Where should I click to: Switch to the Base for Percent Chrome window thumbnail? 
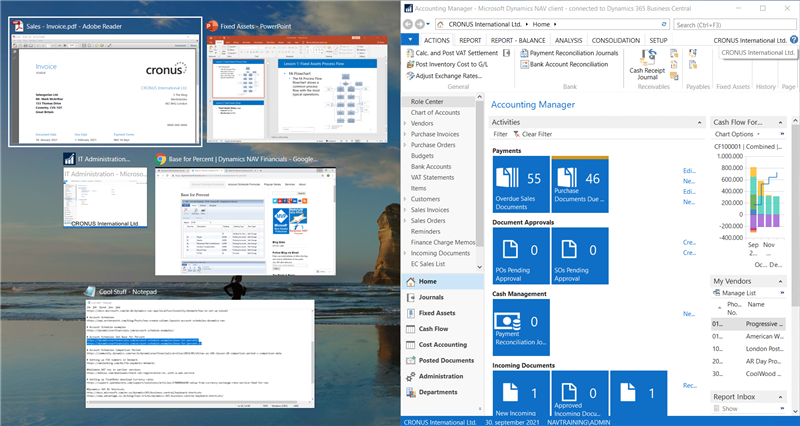click(x=245, y=221)
